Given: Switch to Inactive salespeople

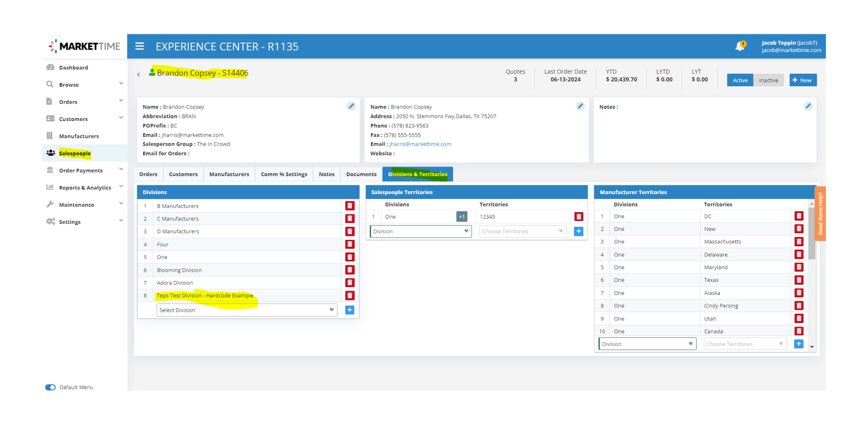Looking at the screenshot, I should click(769, 80).
